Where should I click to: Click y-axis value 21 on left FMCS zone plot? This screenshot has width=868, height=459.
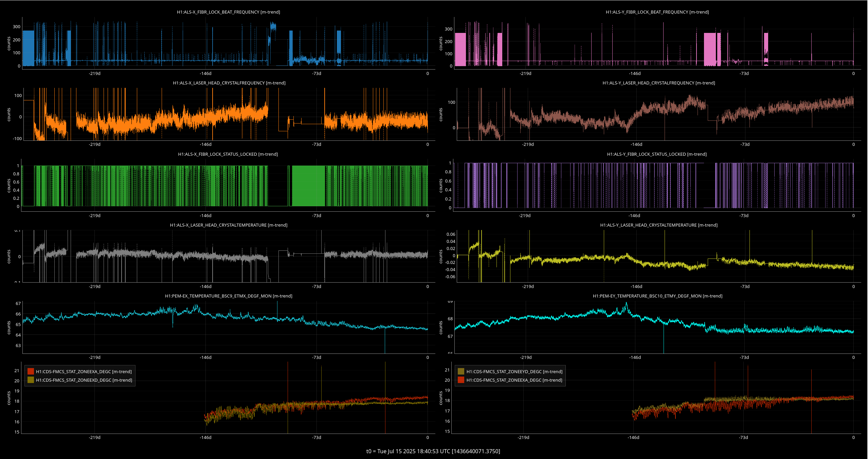coord(17,370)
